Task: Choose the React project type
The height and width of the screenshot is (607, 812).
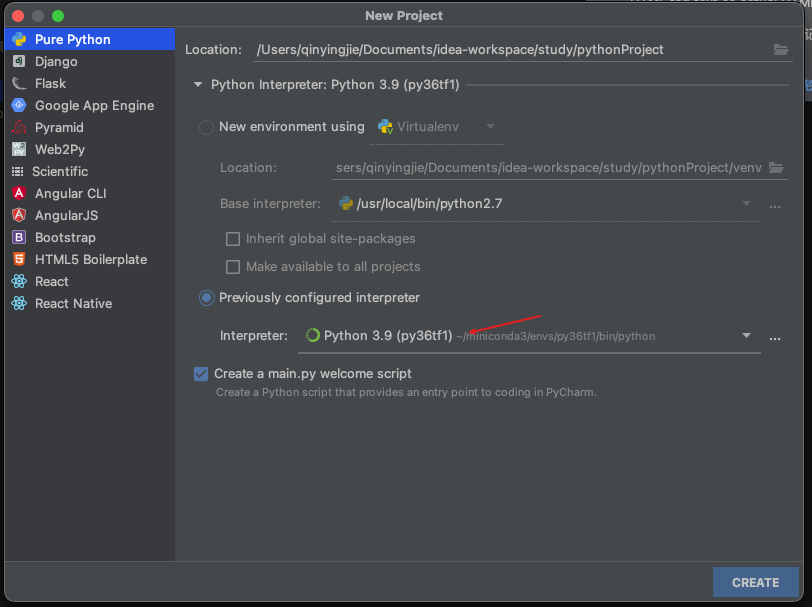Action: (90, 282)
